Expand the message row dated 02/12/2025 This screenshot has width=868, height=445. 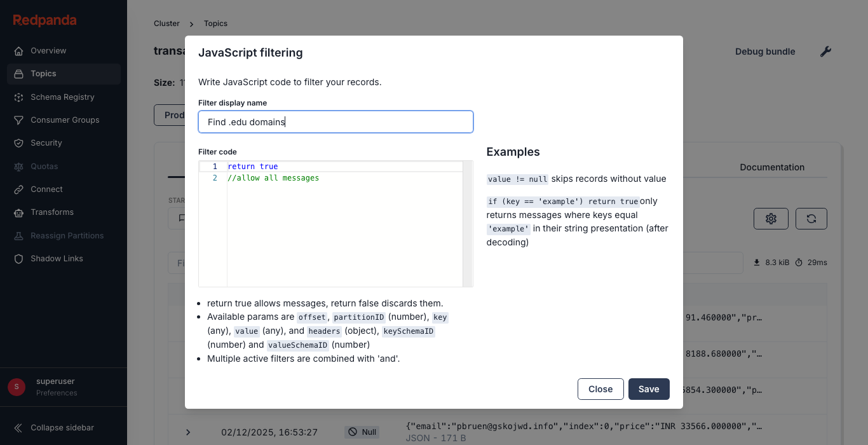click(187, 432)
